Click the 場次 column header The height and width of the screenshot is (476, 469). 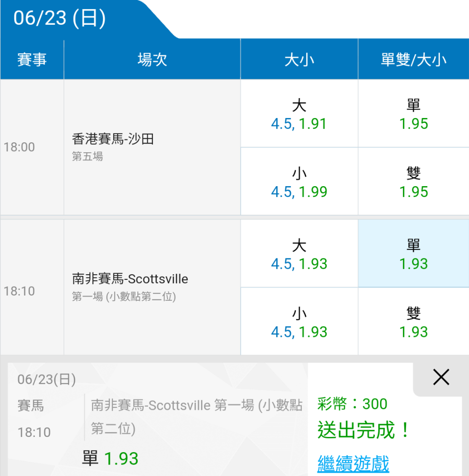[x=152, y=60]
